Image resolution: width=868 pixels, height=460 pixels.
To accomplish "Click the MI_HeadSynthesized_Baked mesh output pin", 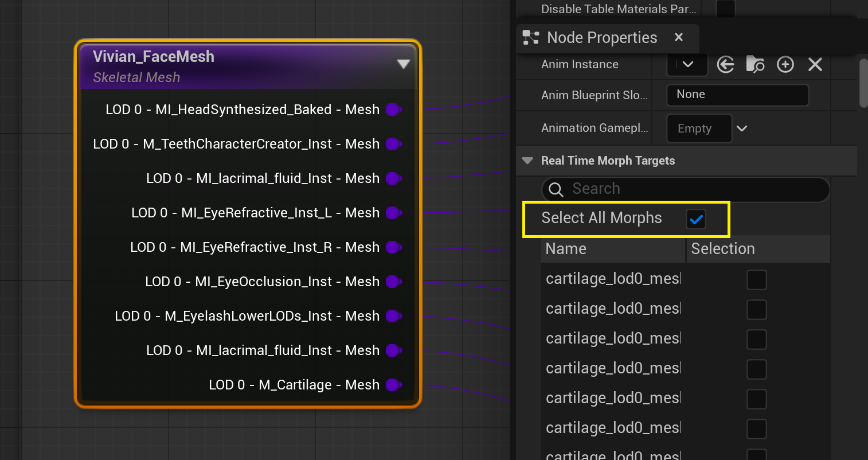I will click(394, 110).
